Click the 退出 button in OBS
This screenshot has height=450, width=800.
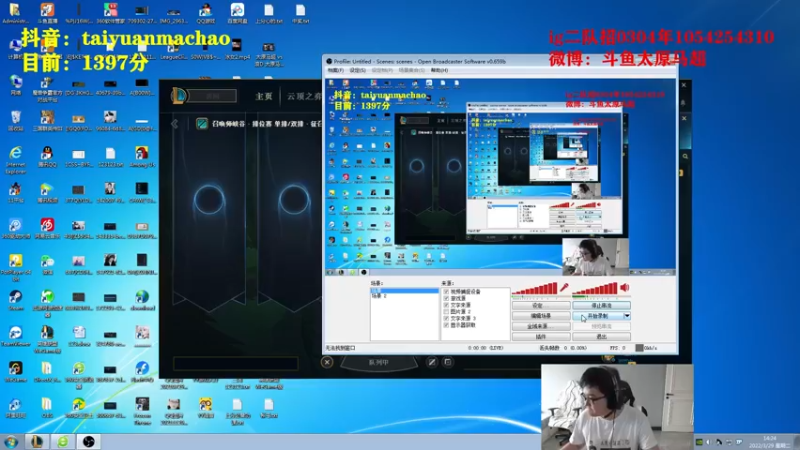pyautogui.click(x=601, y=337)
